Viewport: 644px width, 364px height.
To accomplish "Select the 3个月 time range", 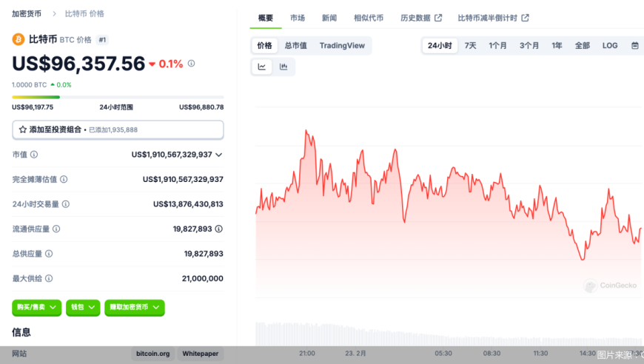I will [529, 46].
